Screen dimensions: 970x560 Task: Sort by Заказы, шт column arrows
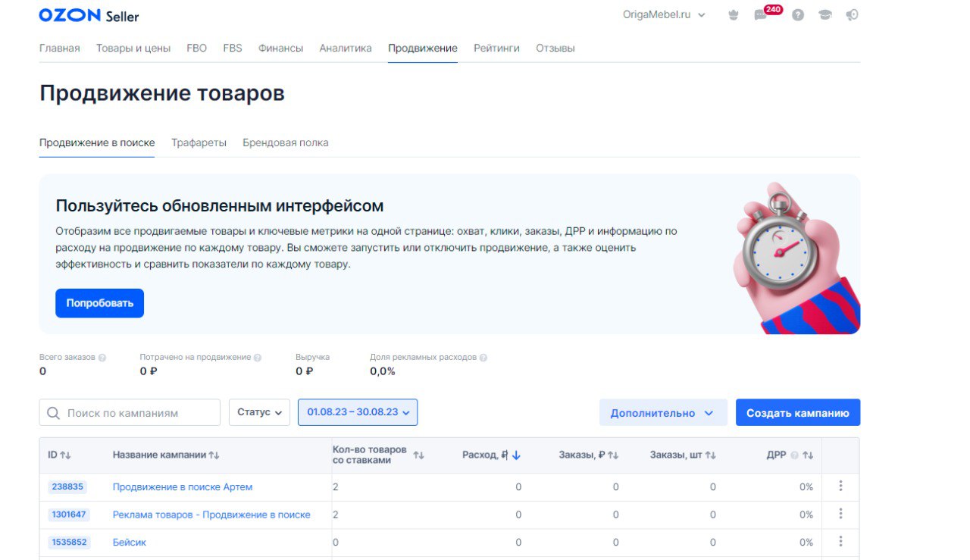coord(710,455)
